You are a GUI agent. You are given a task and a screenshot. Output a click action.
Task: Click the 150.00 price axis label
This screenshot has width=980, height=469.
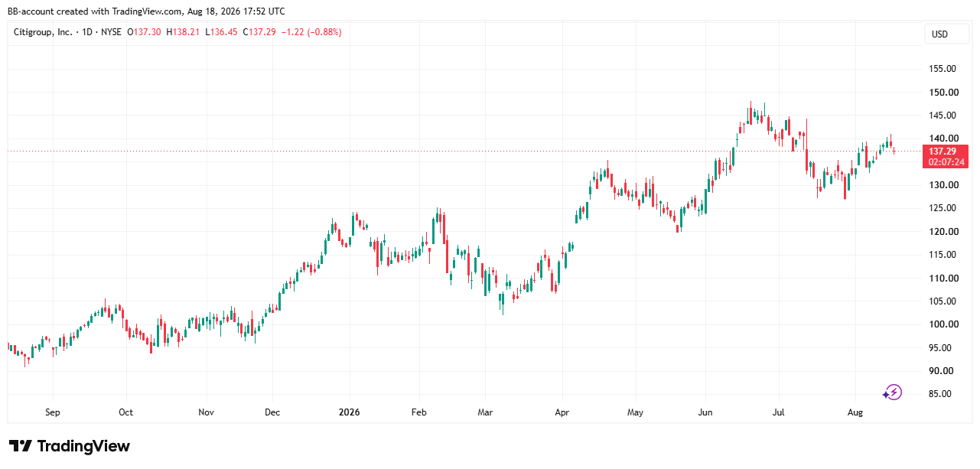click(x=943, y=93)
